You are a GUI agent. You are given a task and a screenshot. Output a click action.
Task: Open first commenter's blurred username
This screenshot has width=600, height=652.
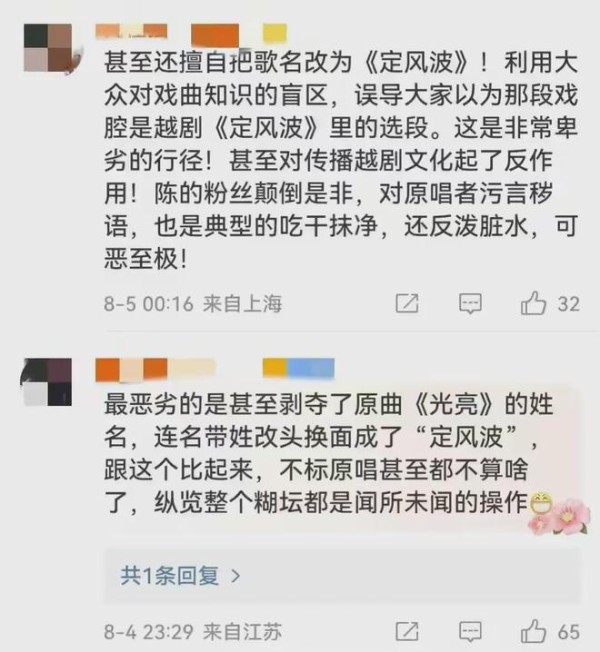tap(131, 32)
